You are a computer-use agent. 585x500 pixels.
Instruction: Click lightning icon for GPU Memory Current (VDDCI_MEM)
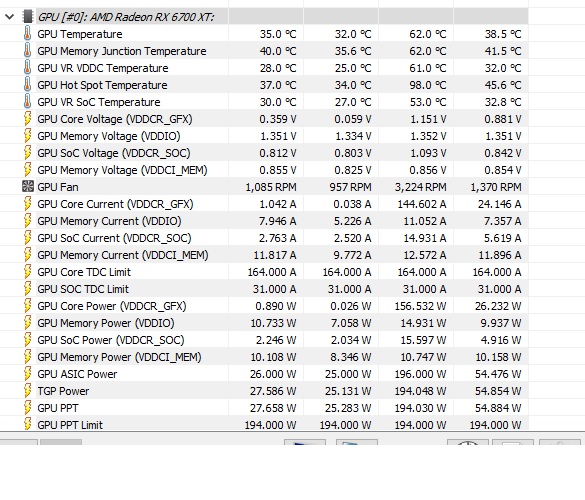pyautogui.click(x=27, y=255)
